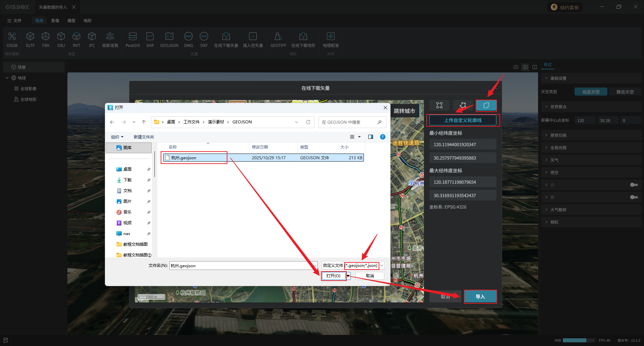Open the File menu
The height and width of the screenshot is (346, 644).
coord(14,21)
